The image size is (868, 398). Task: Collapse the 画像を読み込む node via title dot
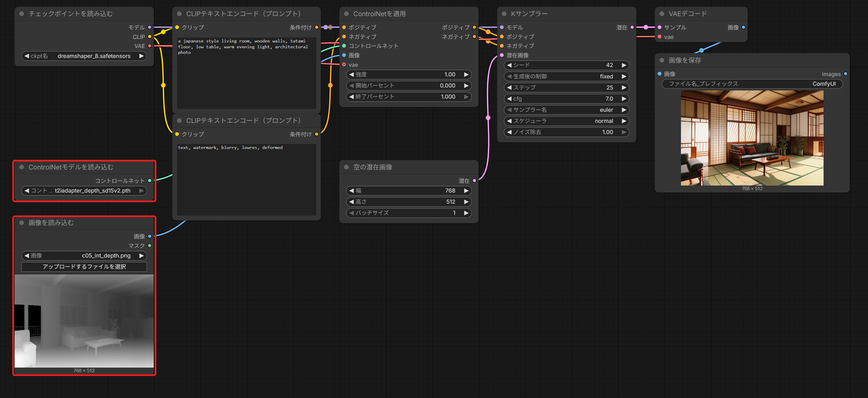[22, 223]
